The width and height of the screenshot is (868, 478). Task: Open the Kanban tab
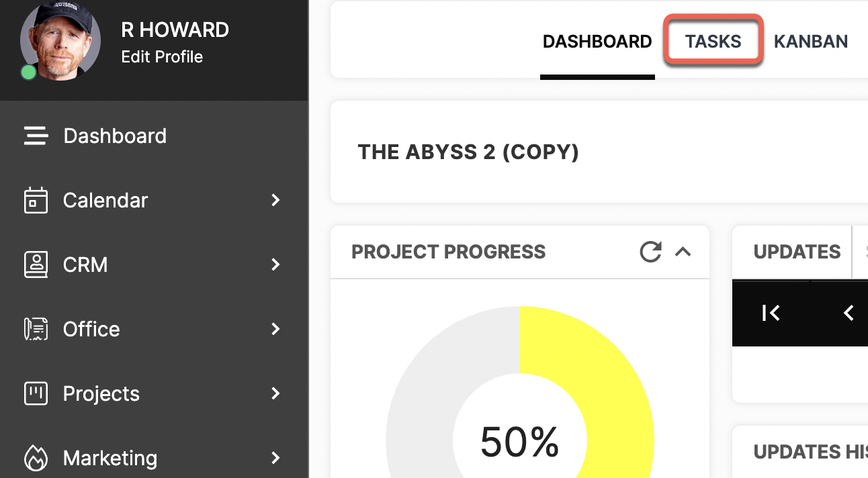(811, 41)
